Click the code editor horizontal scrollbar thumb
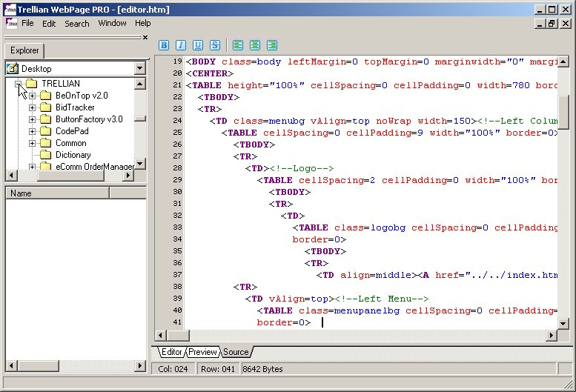The image size is (576, 392). coord(178,335)
